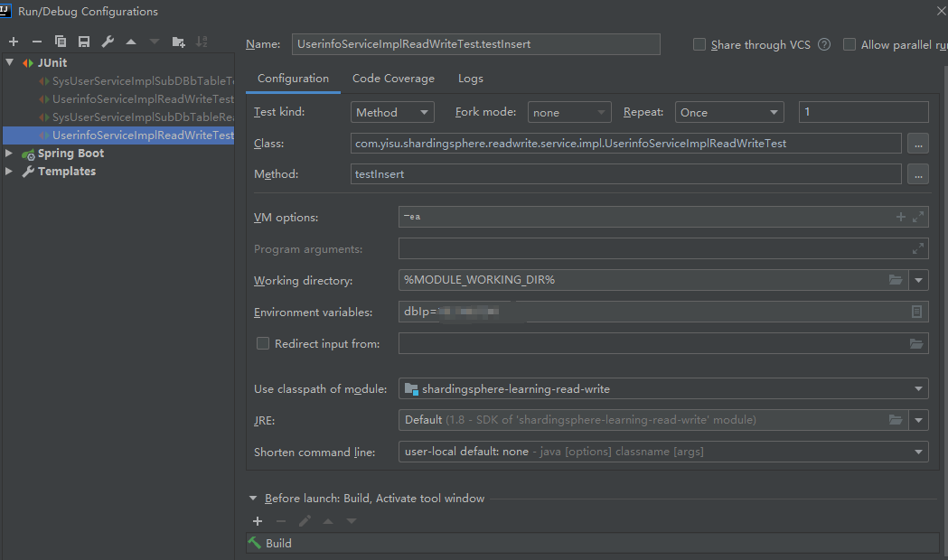Click the browse button next to Class field

coord(917,144)
